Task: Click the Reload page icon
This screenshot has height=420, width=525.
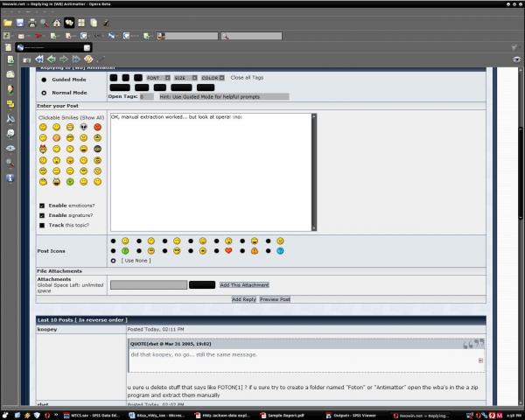Action: 88,59
